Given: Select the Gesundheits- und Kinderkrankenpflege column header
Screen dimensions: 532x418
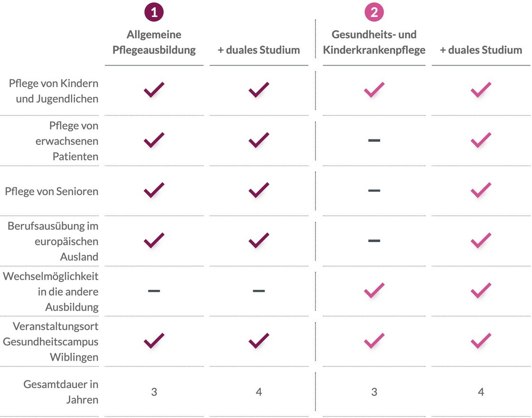Looking at the screenshot, I should [x=374, y=42].
